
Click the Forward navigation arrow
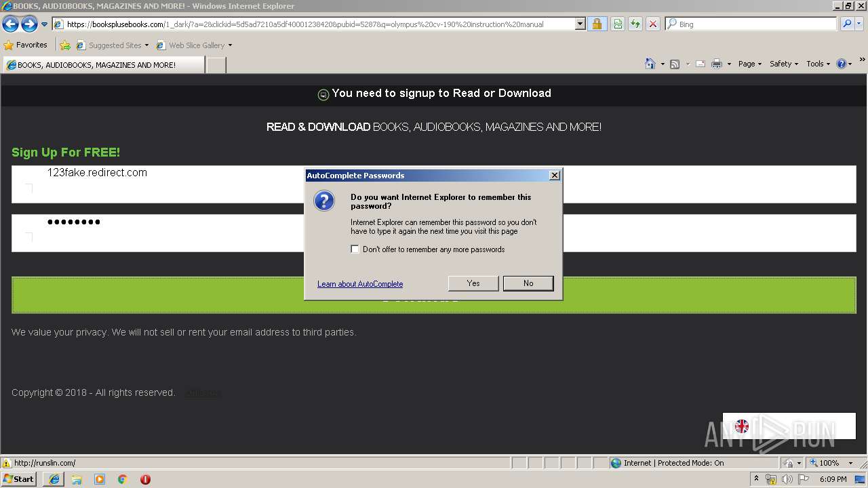[29, 24]
